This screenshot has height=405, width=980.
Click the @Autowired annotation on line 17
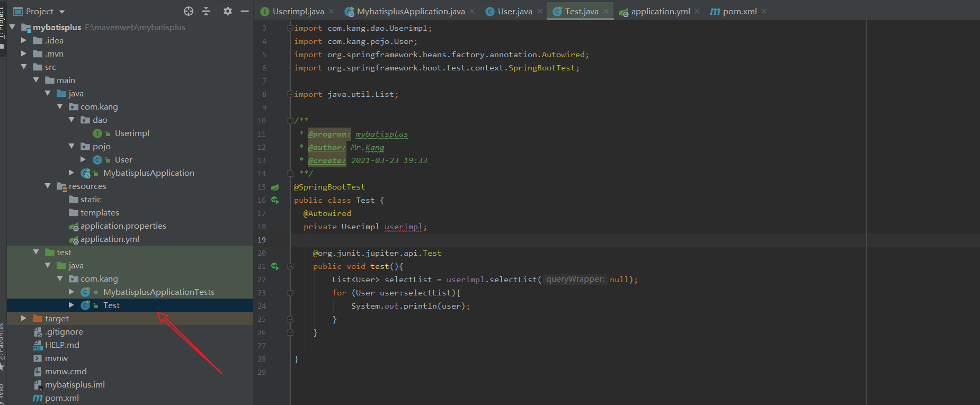click(327, 213)
